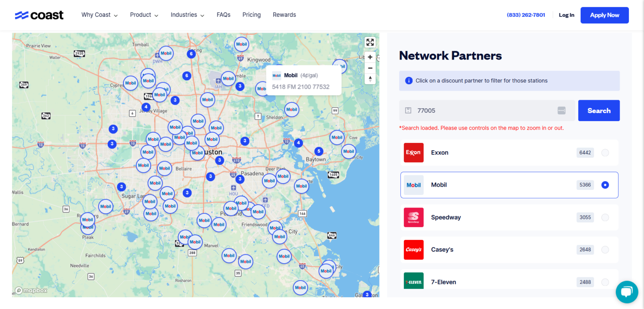Expand the Why Coast dropdown

tap(99, 15)
